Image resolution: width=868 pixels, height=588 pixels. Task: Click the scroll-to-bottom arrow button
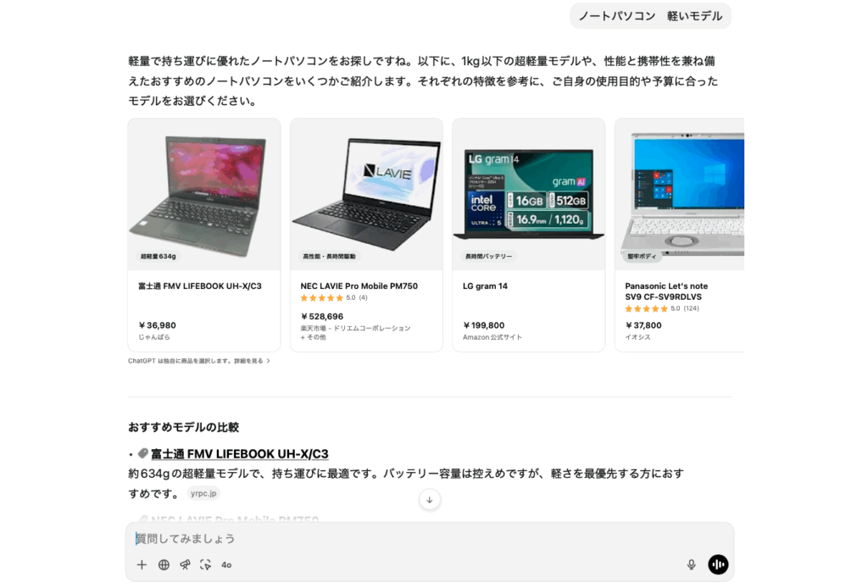pyautogui.click(x=430, y=500)
